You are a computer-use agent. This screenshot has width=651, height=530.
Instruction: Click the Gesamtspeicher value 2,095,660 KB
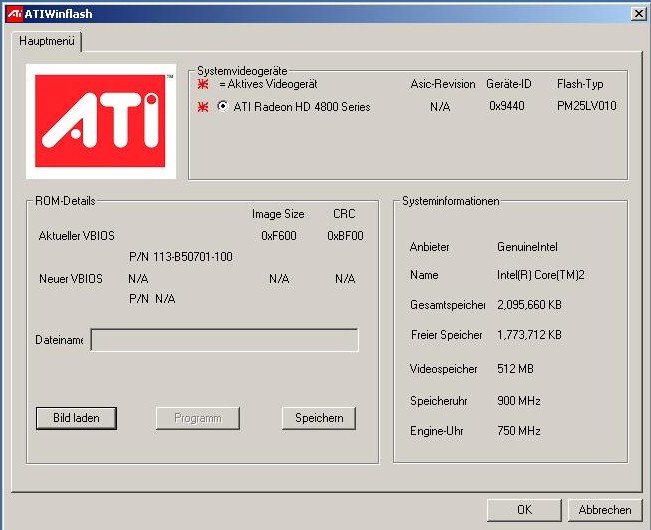click(x=529, y=305)
